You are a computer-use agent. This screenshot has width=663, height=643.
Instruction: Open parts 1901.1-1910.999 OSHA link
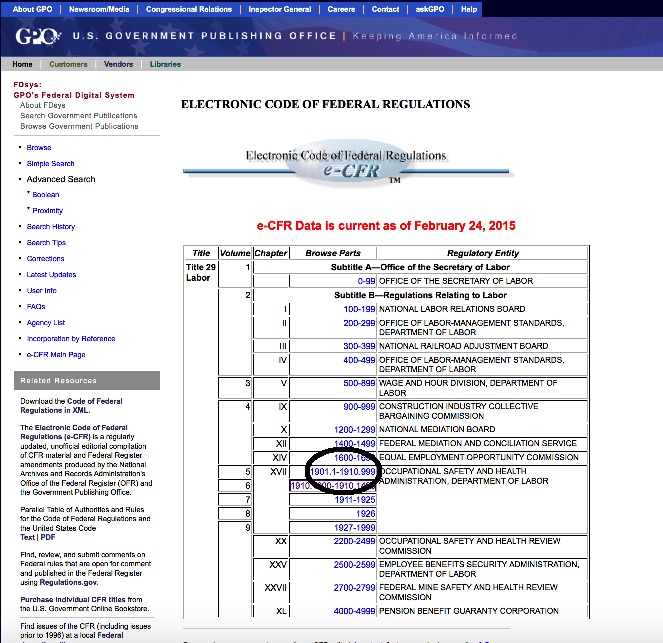point(343,472)
